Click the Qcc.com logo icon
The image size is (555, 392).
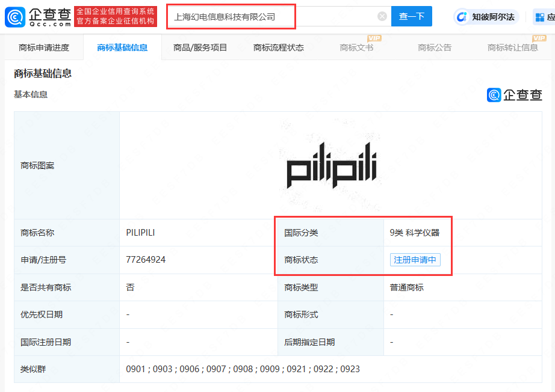pos(15,17)
